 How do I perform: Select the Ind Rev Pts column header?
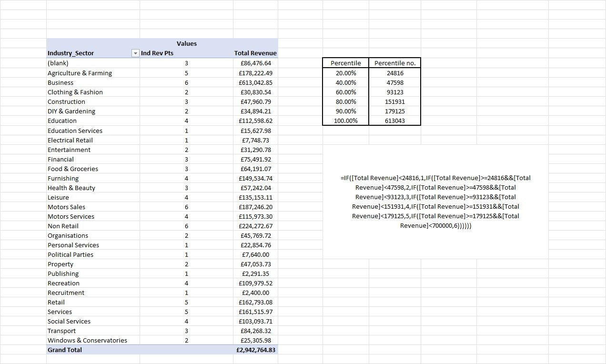tap(186, 53)
